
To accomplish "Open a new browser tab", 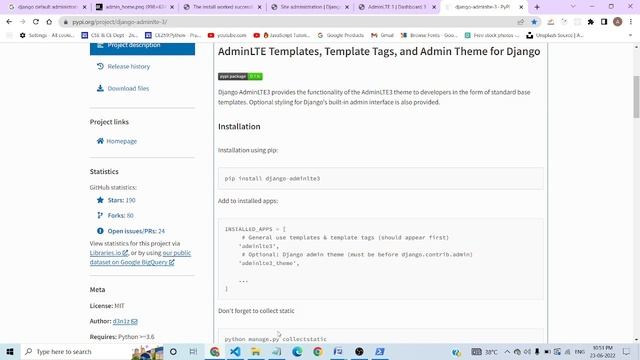I will tap(537, 7).
